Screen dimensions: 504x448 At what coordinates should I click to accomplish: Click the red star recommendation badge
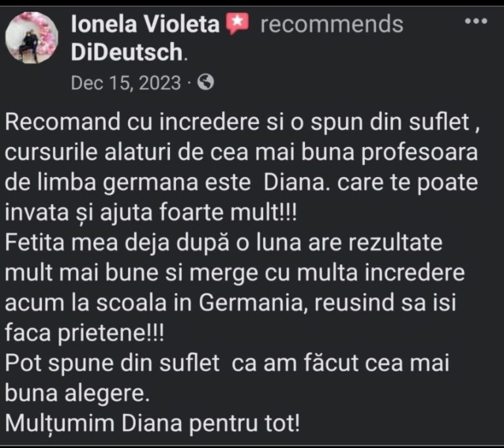[x=237, y=24]
